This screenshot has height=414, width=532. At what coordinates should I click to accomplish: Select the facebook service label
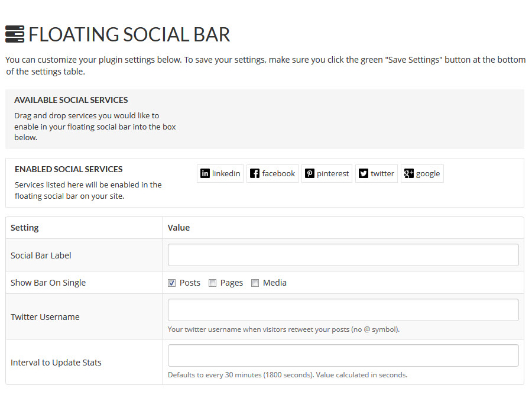[x=278, y=173]
